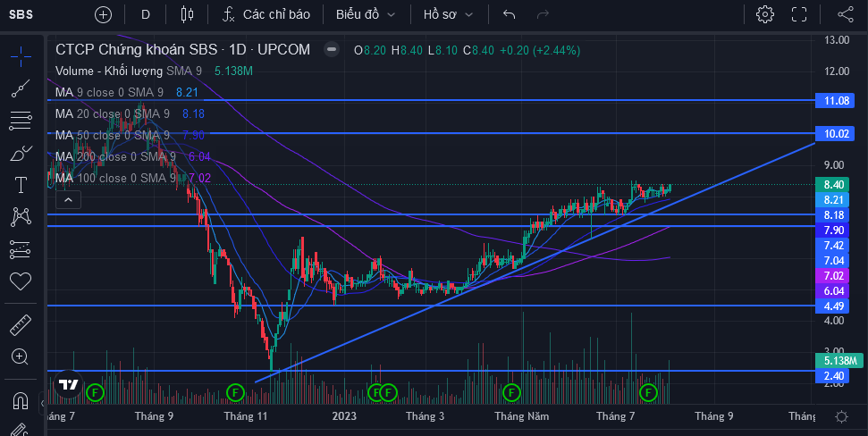The image size is (868, 436).
Task: Click the F event marker near Tháng Năm
Action: [511, 393]
